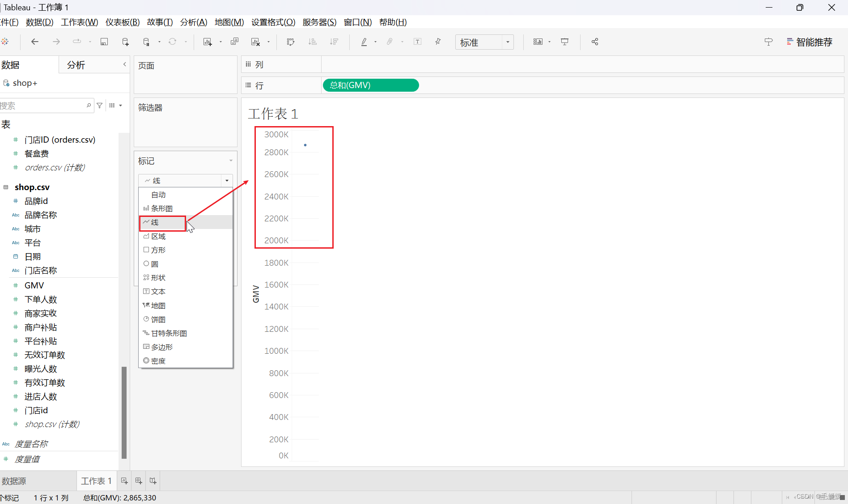Select the 商家实收 field
The height and width of the screenshot is (504, 848).
click(x=40, y=313)
